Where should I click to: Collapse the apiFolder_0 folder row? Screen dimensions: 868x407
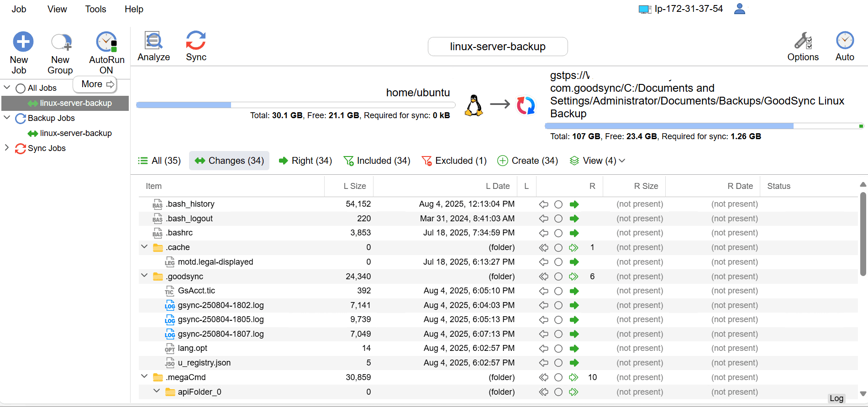click(x=157, y=391)
